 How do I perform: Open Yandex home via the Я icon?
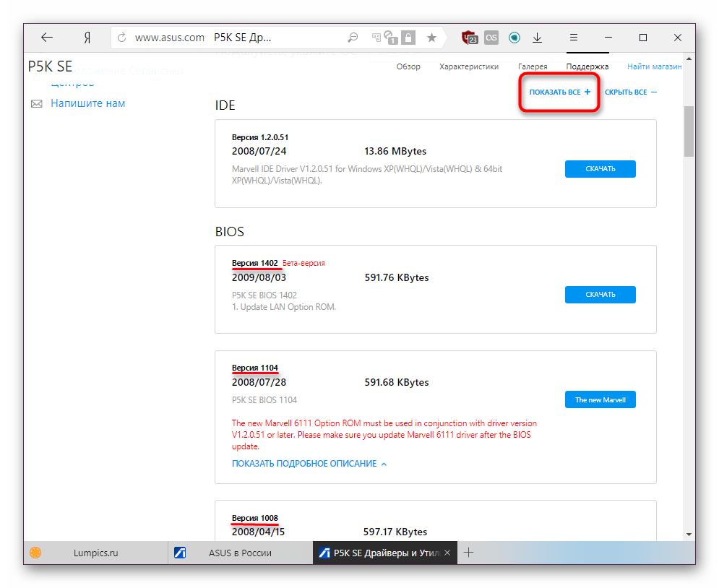point(87,38)
